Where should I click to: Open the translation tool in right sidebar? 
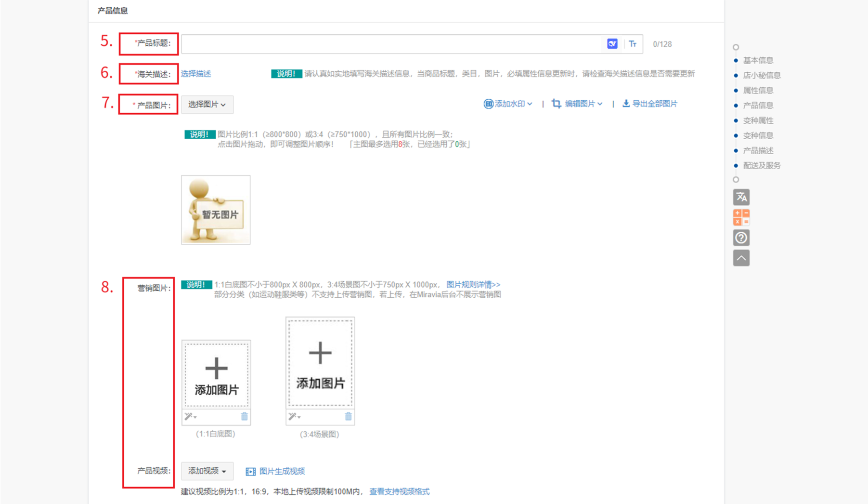coord(741,197)
